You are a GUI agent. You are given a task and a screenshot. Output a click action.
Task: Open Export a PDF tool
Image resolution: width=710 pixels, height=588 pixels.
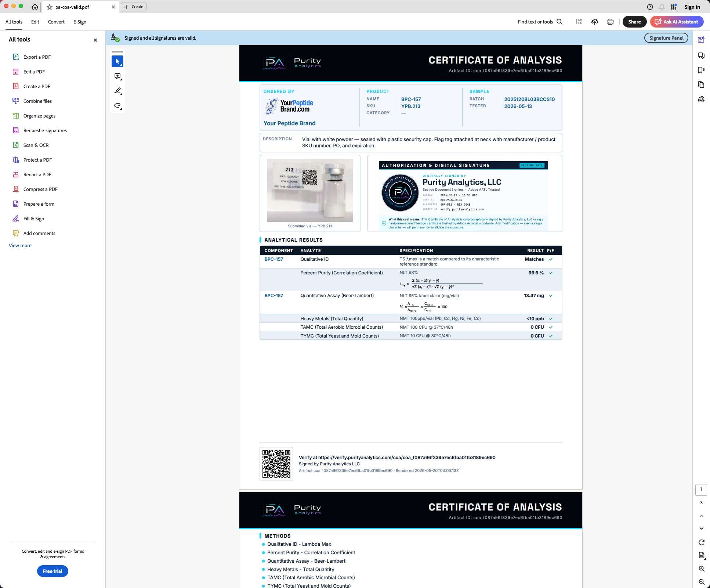point(37,57)
